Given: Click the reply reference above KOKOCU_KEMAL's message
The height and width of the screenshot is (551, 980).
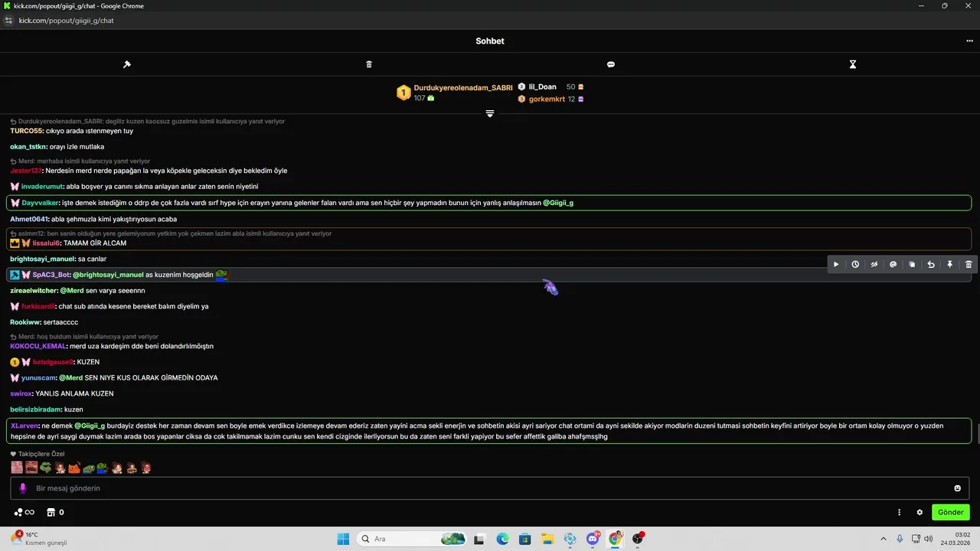Looking at the screenshot, I should (x=84, y=337).
